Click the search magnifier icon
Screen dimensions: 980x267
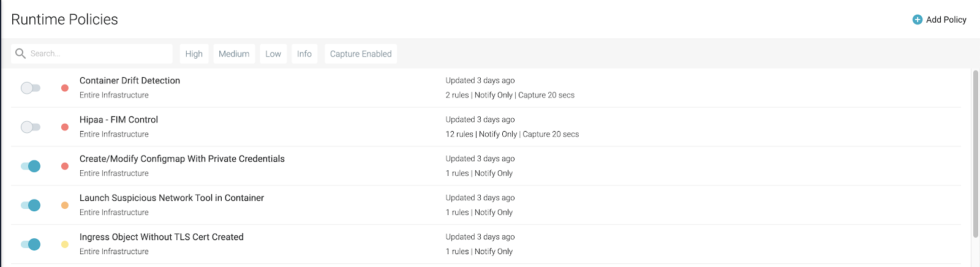point(20,53)
